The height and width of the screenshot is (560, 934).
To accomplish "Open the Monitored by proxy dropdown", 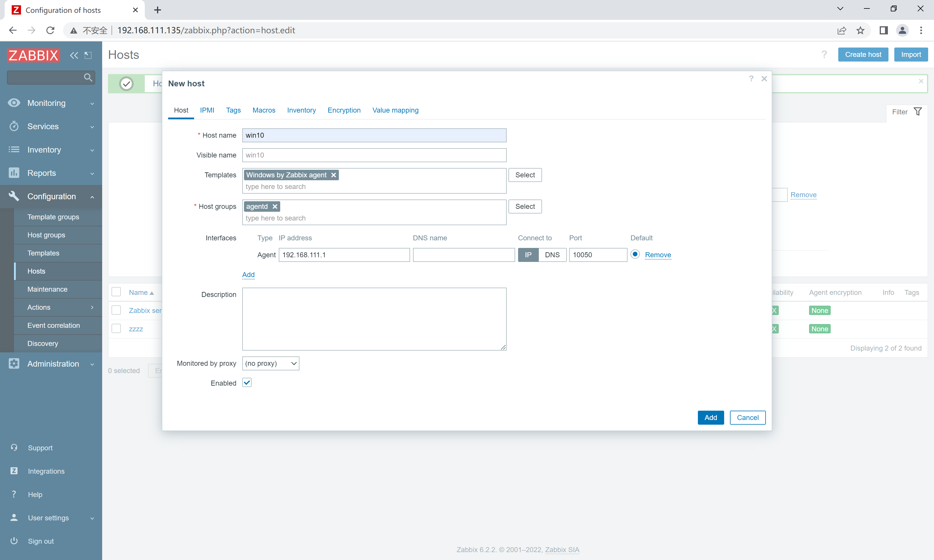I will click(x=271, y=363).
